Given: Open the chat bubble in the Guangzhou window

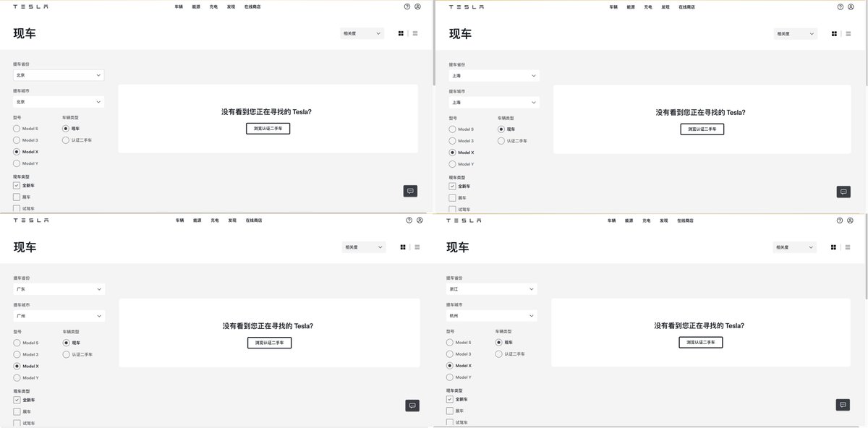Looking at the screenshot, I should point(412,405).
